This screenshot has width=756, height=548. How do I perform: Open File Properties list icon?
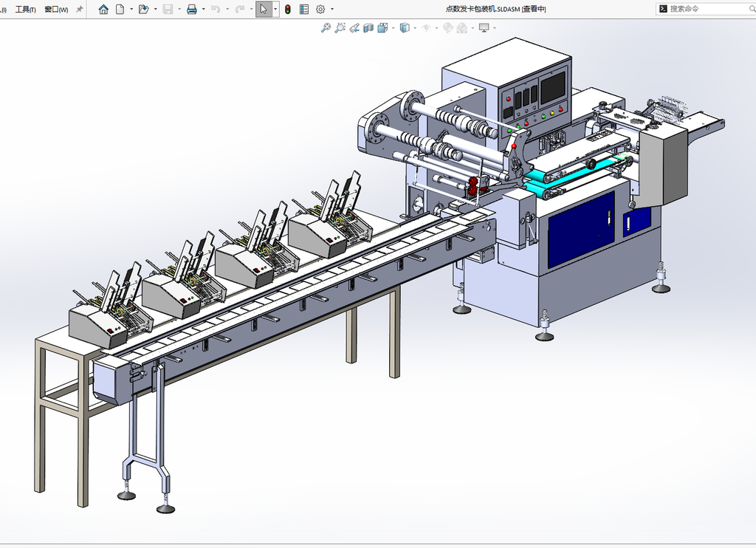[x=304, y=9]
